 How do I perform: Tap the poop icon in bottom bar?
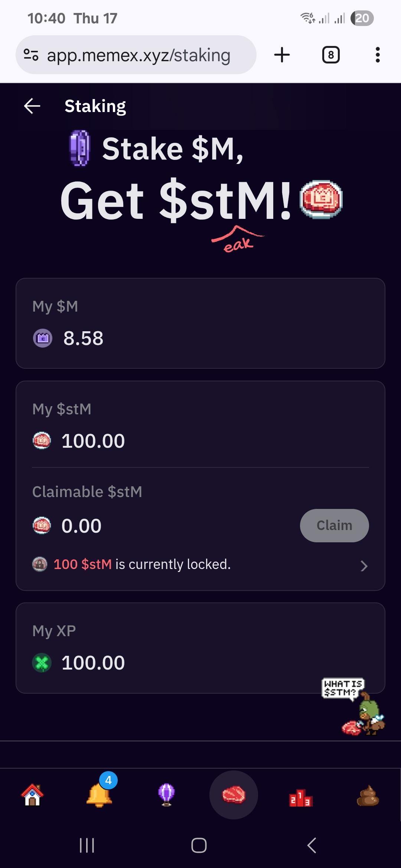(x=368, y=796)
